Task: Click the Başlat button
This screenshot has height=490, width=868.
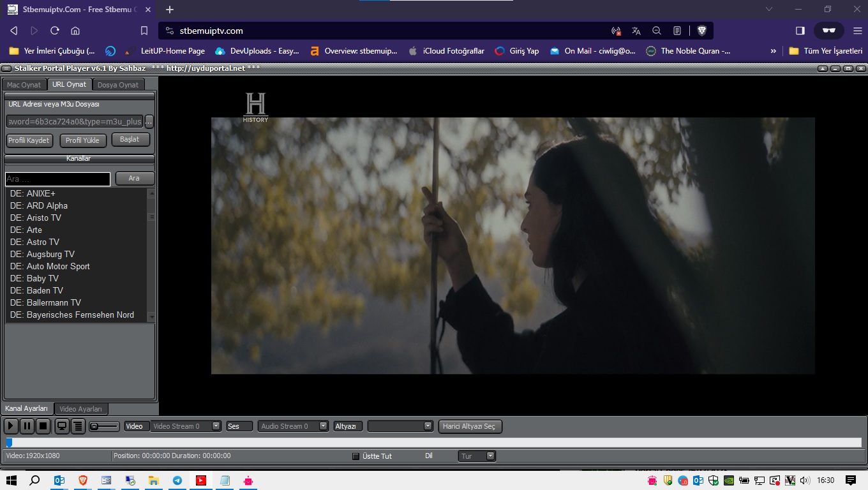Action: click(x=130, y=139)
